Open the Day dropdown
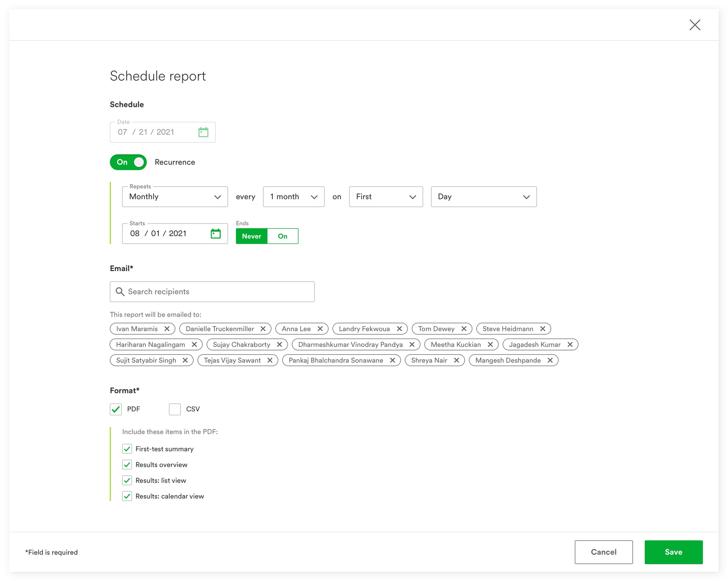Screen dimensions: 728x581 pyautogui.click(x=483, y=197)
